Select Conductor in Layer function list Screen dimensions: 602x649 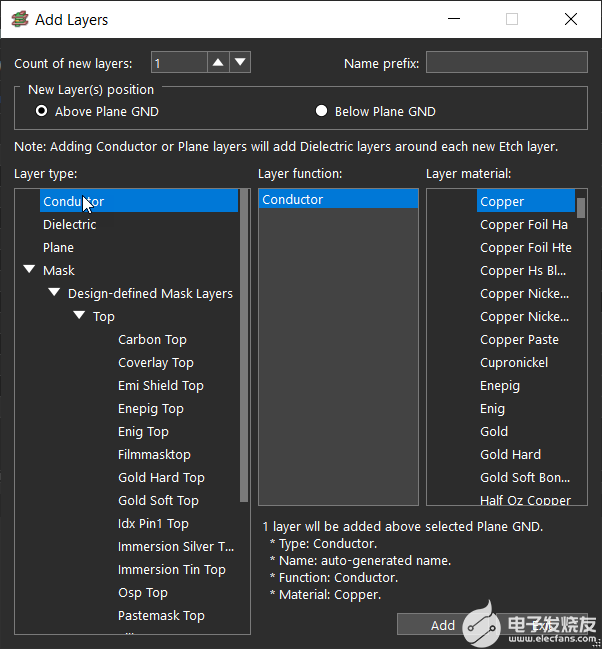[338, 199]
